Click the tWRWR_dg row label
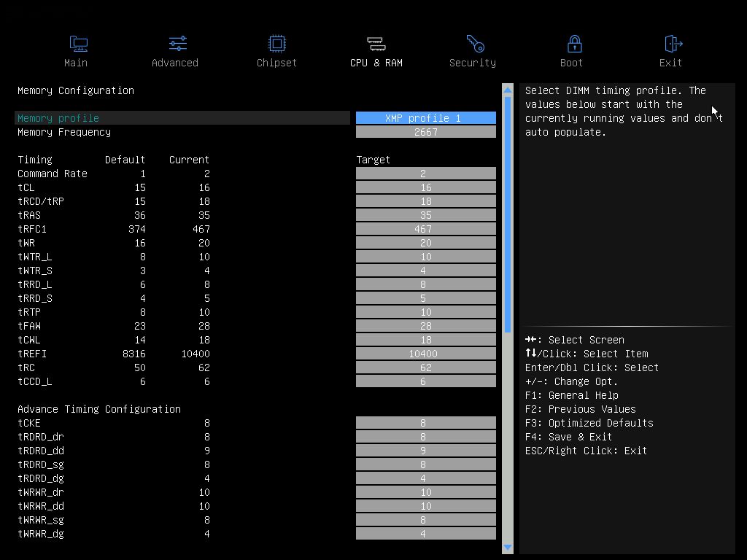 pos(41,533)
